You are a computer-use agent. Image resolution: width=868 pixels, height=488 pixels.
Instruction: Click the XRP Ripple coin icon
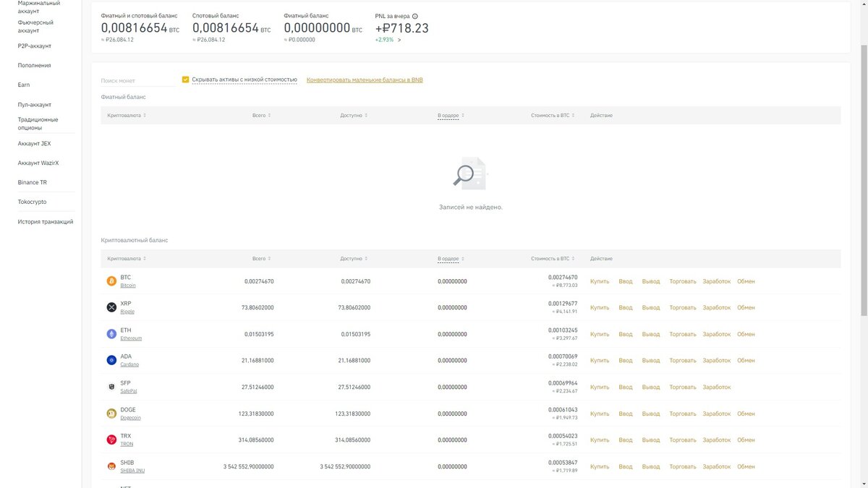pyautogui.click(x=111, y=307)
